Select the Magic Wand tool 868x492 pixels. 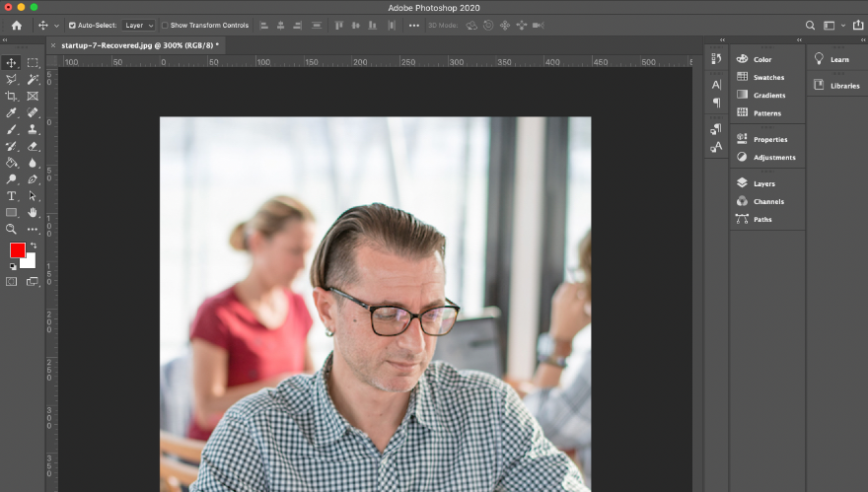[x=33, y=79]
